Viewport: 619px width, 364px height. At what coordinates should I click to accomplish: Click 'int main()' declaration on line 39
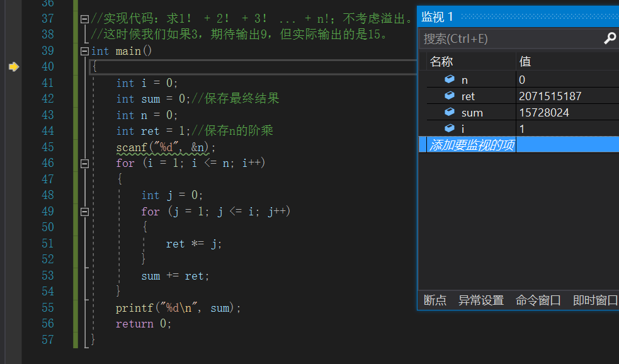[121, 51]
